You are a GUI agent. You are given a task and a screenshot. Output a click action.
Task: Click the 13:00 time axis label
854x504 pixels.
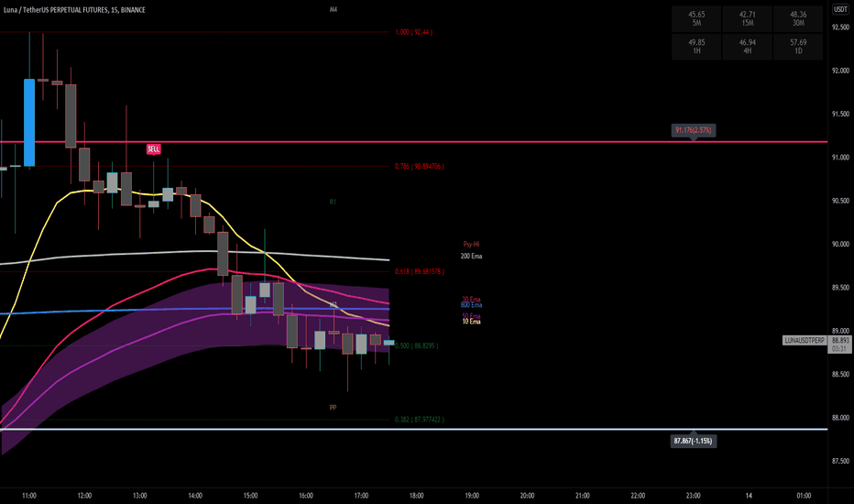[140, 495]
